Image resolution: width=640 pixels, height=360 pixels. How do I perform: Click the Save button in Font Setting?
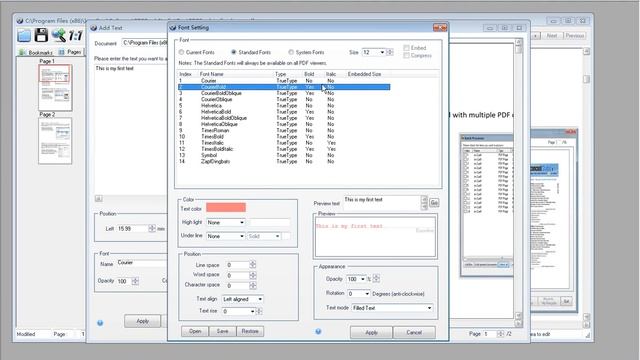click(222, 331)
